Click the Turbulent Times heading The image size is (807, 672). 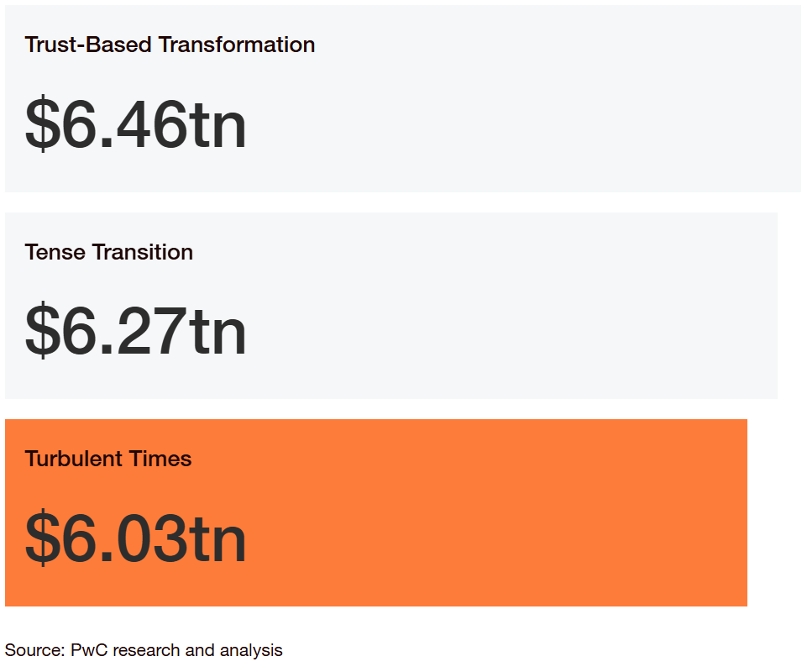point(108,459)
